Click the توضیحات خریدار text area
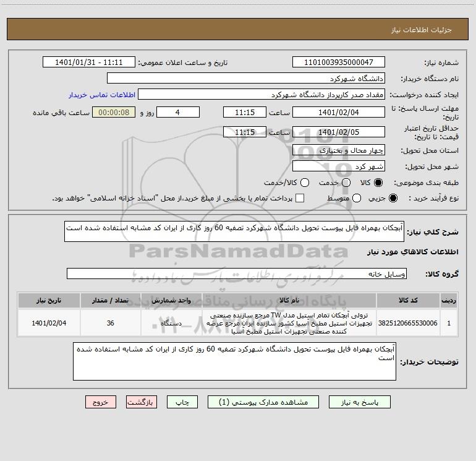This screenshot has width=476, height=461. 234,361
